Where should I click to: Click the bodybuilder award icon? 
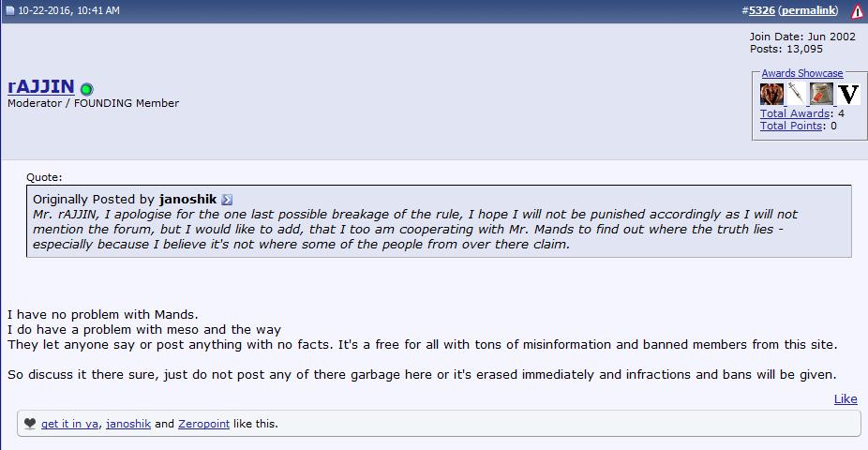click(x=771, y=94)
